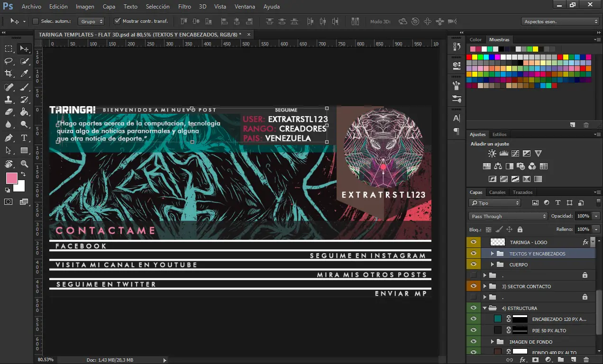Select the Dodge tool
Image resolution: width=603 pixels, height=364 pixels.
24,124
